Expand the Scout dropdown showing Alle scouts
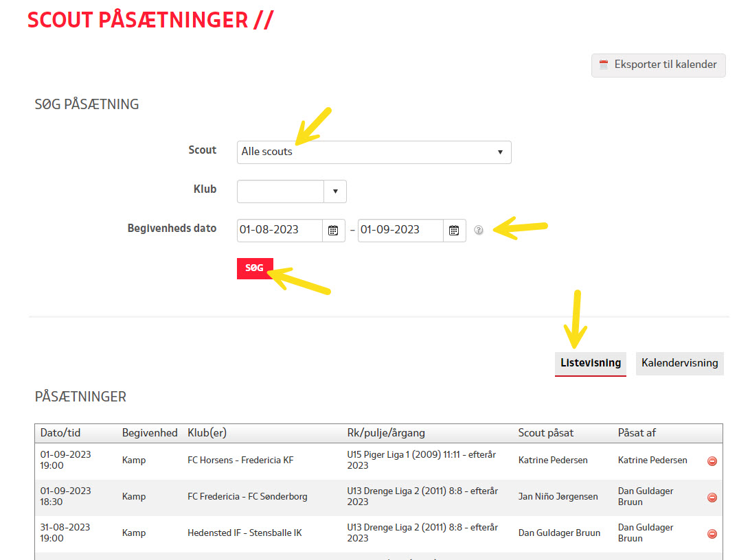 [374, 152]
